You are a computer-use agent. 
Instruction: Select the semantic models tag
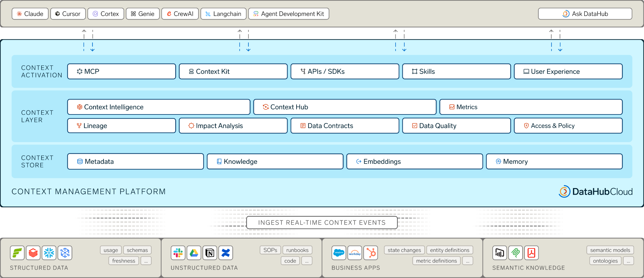point(610,250)
